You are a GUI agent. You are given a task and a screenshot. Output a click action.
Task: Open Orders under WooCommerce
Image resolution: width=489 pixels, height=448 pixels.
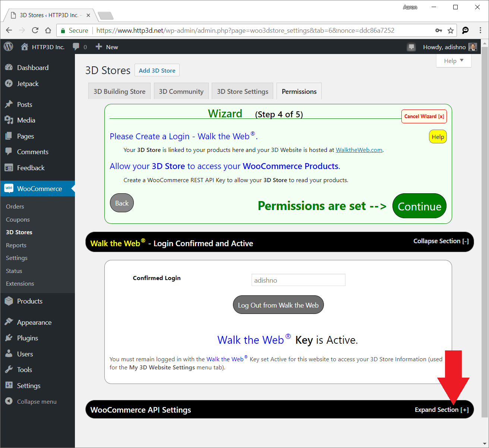click(x=15, y=206)
